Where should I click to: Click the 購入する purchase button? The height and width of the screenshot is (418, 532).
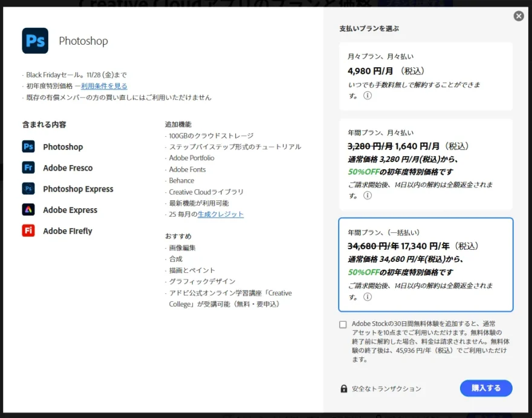point(486,388)
